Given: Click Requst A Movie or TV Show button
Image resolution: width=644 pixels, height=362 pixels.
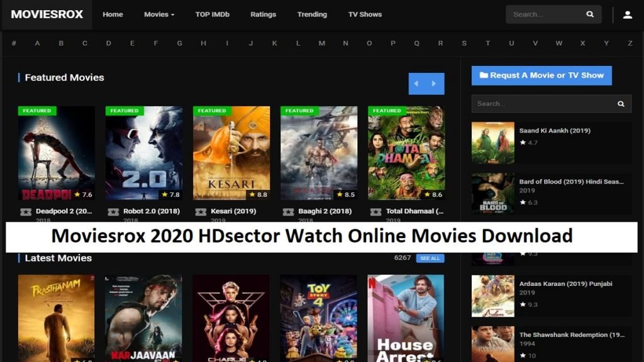Looking at the screenshot, I should [x=541, y=75].
